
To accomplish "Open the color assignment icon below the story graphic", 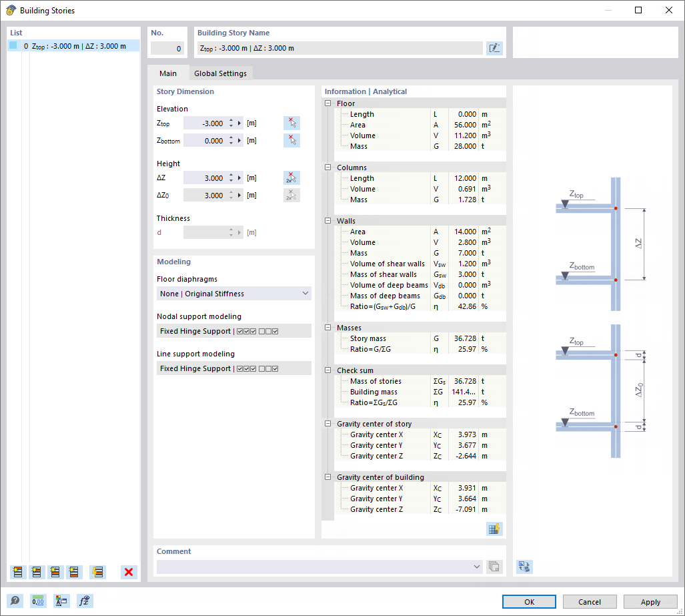I will tap(524, 567).
